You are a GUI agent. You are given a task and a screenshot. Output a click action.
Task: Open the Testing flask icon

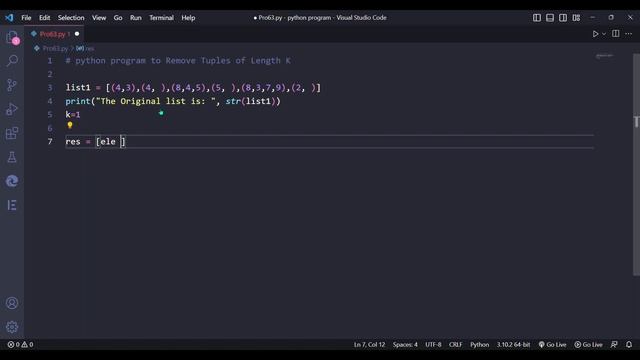(12, 157)
